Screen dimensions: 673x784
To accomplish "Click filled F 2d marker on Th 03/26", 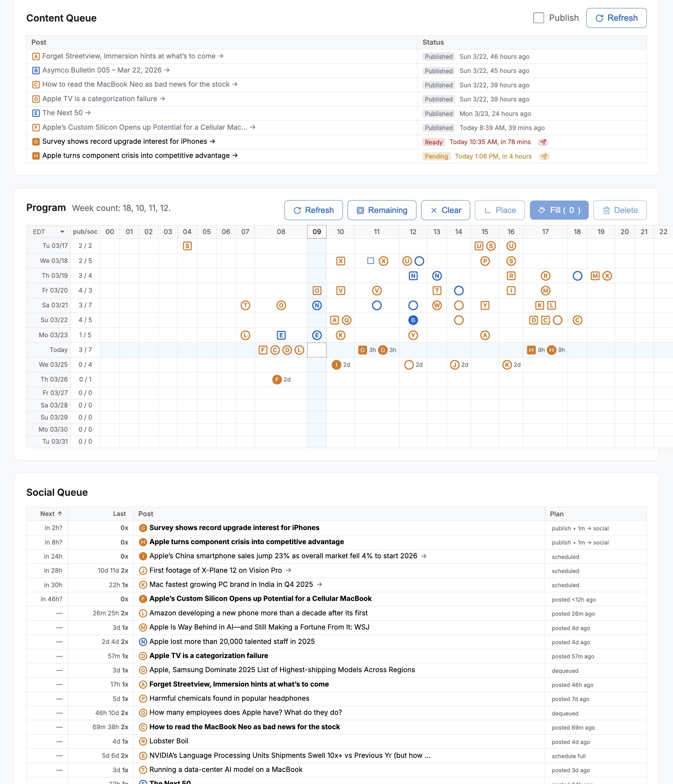I will (277, 379).
